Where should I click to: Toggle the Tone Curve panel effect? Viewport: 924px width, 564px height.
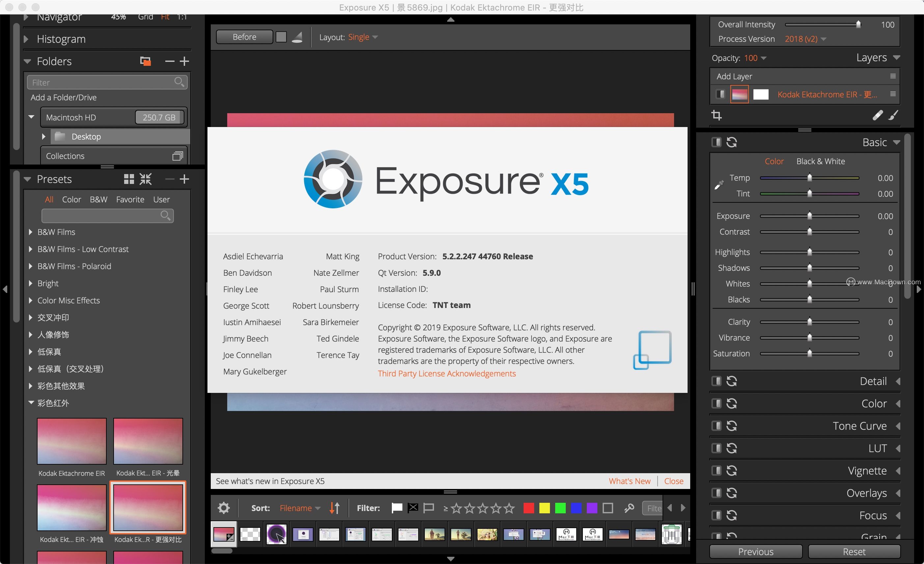click(716, 426)
